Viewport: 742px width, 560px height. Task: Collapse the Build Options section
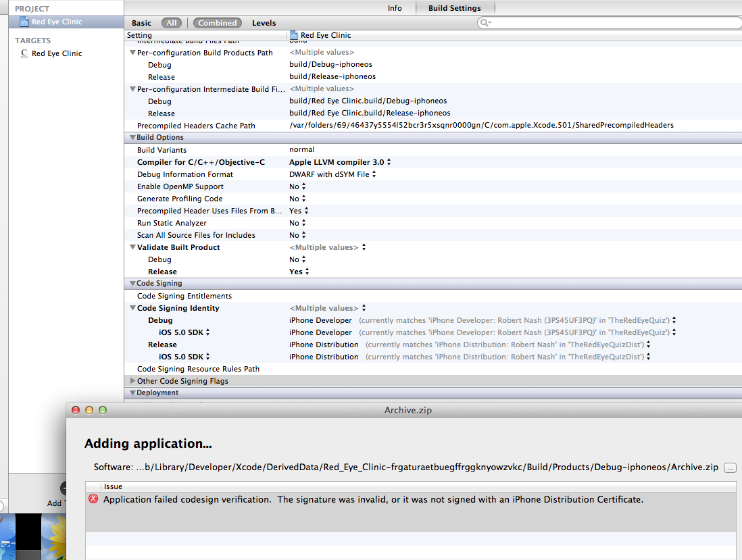(132, 137)
